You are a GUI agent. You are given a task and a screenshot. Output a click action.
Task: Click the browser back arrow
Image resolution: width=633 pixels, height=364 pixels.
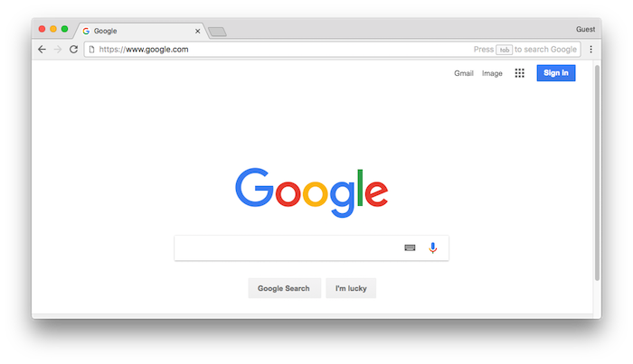[x=42, y=49]
